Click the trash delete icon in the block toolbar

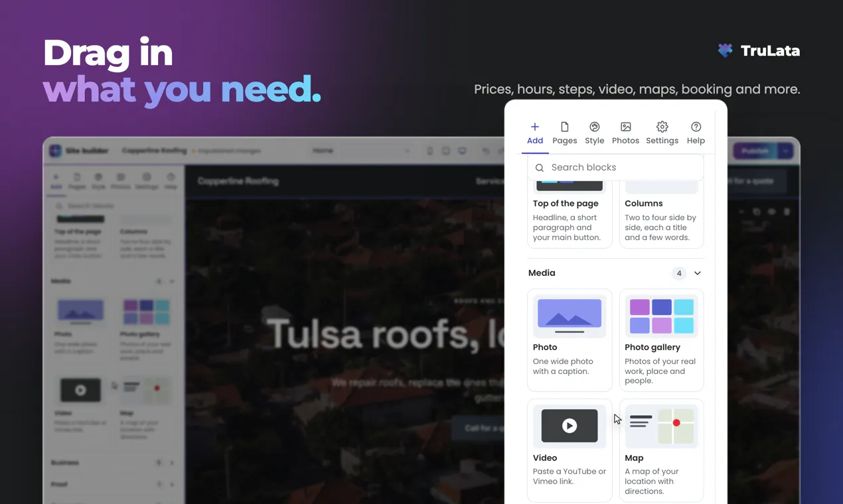787,212
